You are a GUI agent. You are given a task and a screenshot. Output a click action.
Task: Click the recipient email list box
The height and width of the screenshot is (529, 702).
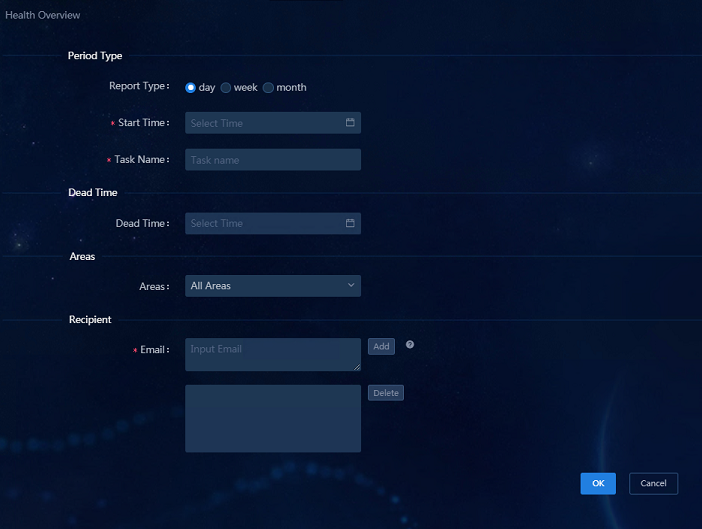(273, 418)
